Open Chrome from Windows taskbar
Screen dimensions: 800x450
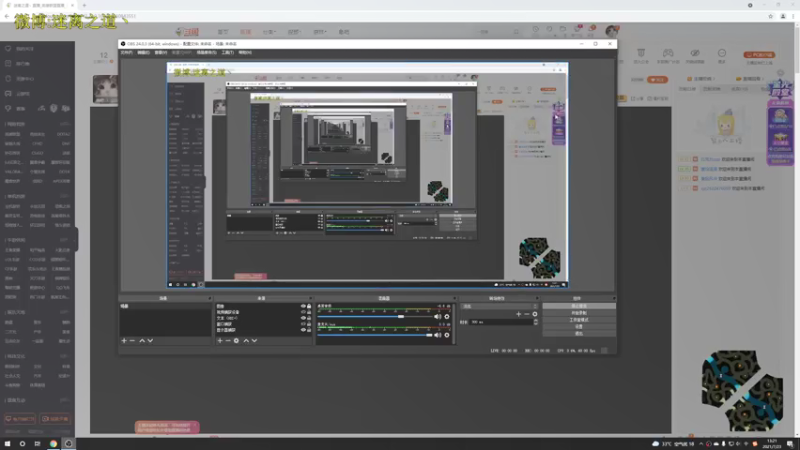click(53, 443)
